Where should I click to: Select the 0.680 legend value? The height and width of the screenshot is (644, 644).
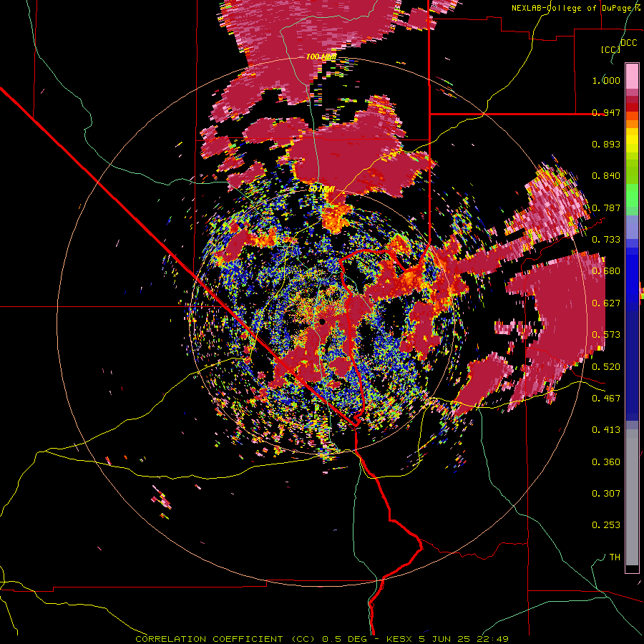[x=606, y=271]
